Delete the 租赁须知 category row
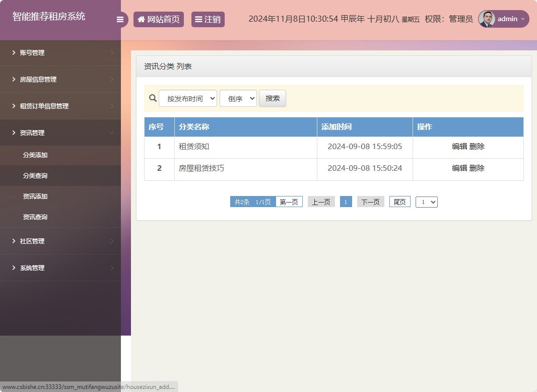Image resolution: width=537 pixels, height=392 pixels. (x=477, y=147)
